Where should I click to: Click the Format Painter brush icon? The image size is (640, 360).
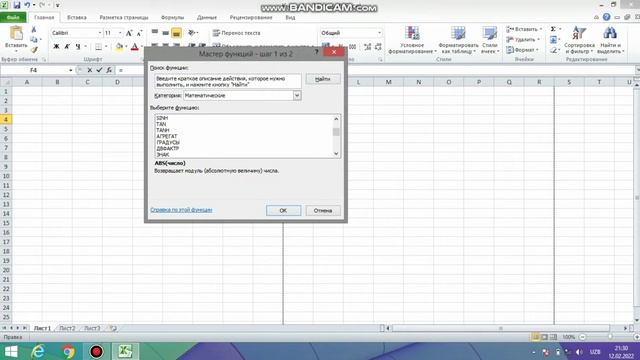coord(34,50)
